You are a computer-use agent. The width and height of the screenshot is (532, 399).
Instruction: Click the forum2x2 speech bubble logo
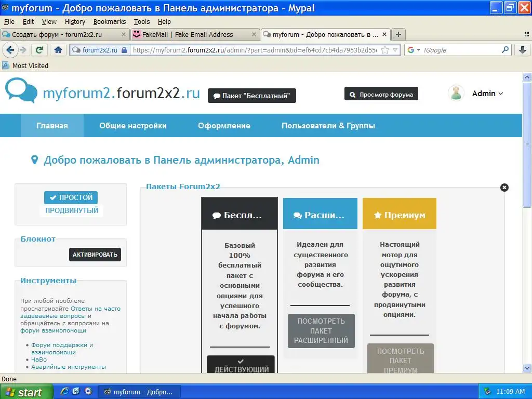point(21,90)
